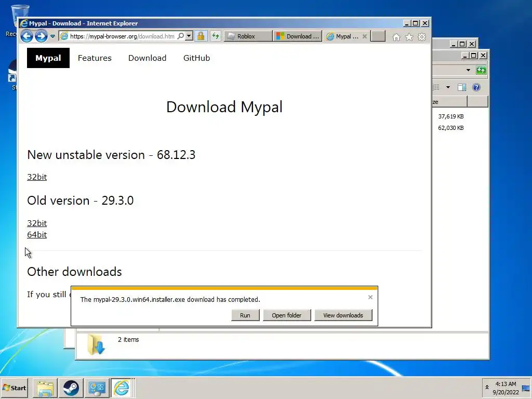
Task: Click the 64bit download link
Action: [37, 235]
